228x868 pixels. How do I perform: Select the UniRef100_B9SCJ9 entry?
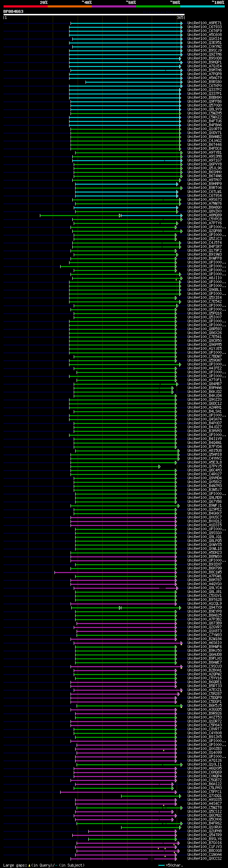click(204, 51)
